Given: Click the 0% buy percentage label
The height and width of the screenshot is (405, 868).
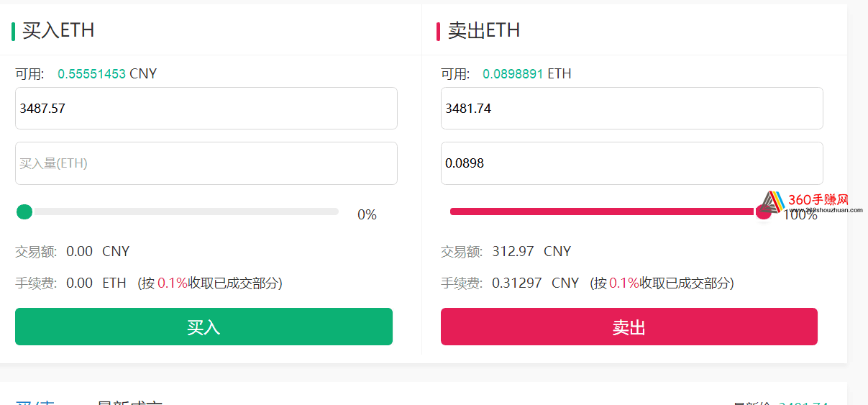Looking at the screenshot, I should 367,214.
